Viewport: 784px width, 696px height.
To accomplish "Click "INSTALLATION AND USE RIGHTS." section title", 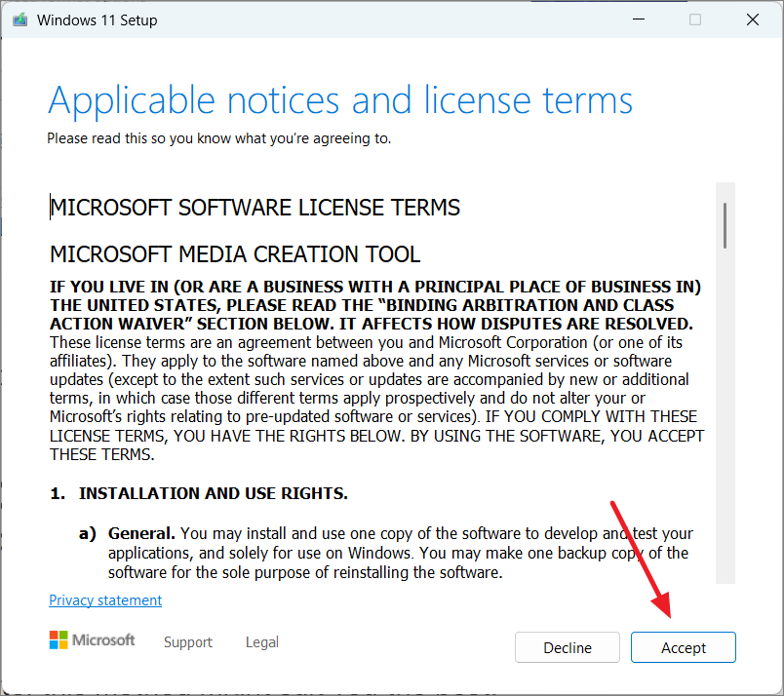I will (x=213, y=493).
